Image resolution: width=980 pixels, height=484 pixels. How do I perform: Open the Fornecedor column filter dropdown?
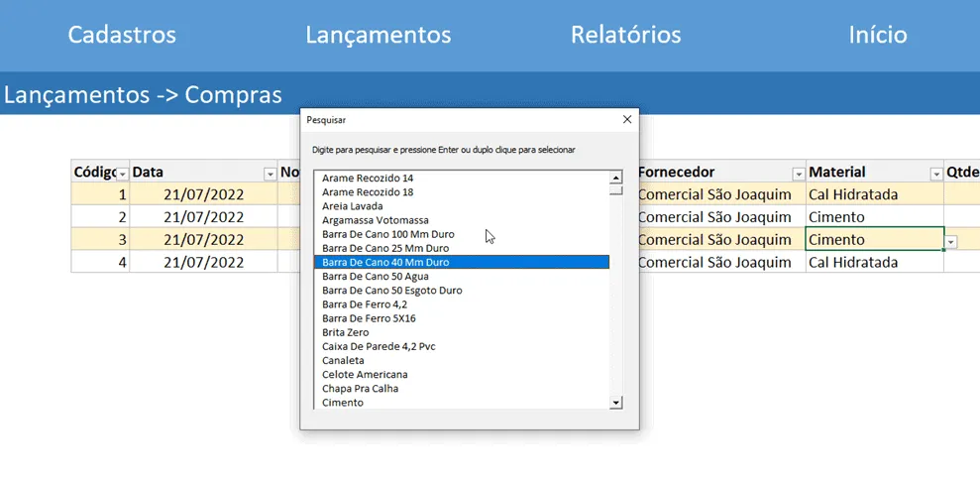(x=798, y=174)
